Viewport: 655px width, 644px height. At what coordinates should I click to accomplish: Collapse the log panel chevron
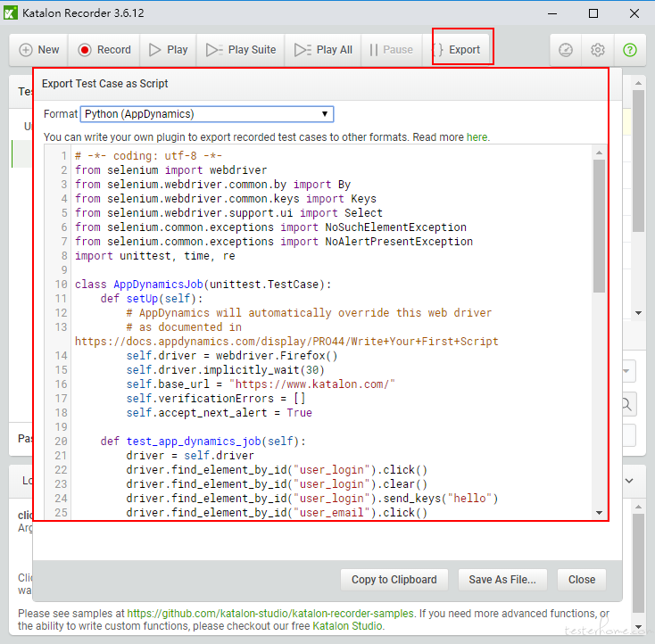tap(629, 481)
